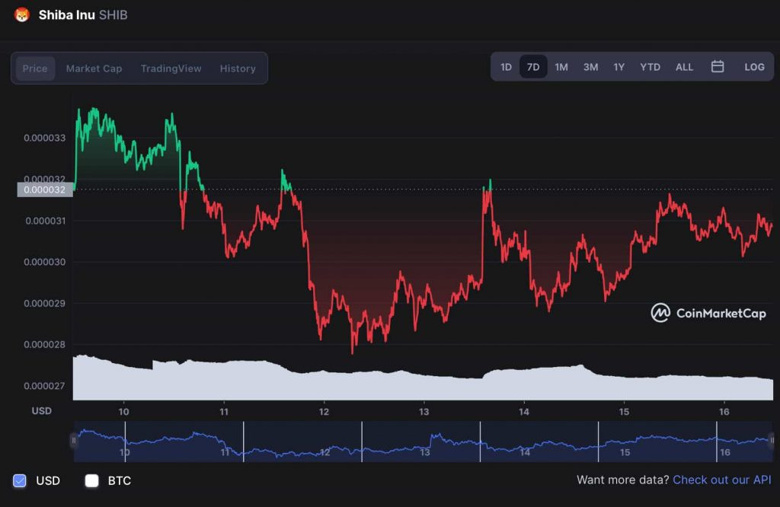Open the TradingView tab
This screenshot has width=780, height=507.
171,68
